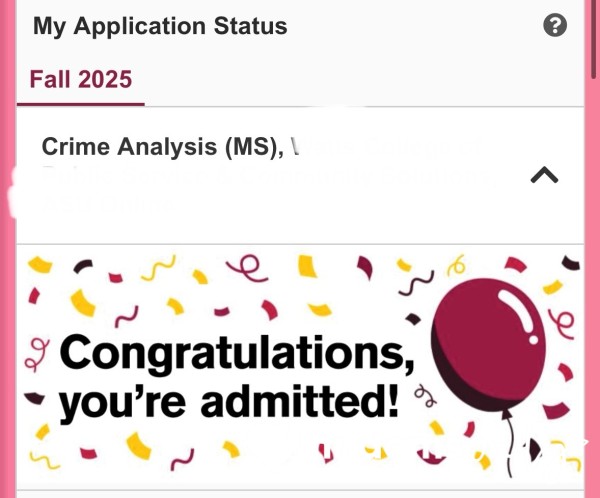Click the "you're admitted!" text
The width and height of the screenshot is (600, 498).
[229, 403]
